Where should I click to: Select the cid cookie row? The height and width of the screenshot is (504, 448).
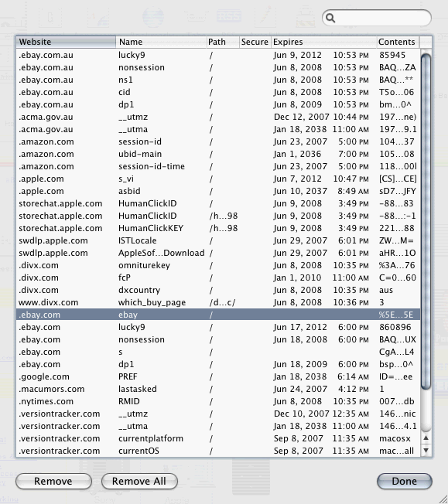click(x=218, y=92)
